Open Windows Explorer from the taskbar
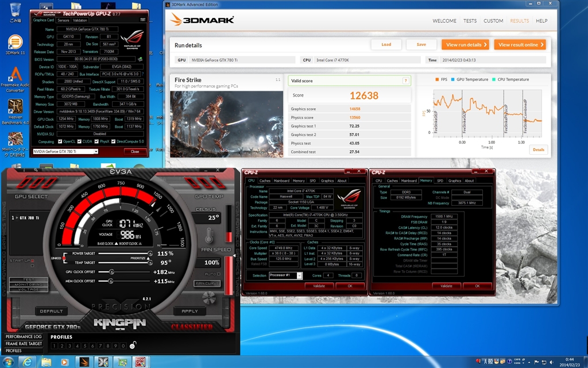 coord(46,362)
